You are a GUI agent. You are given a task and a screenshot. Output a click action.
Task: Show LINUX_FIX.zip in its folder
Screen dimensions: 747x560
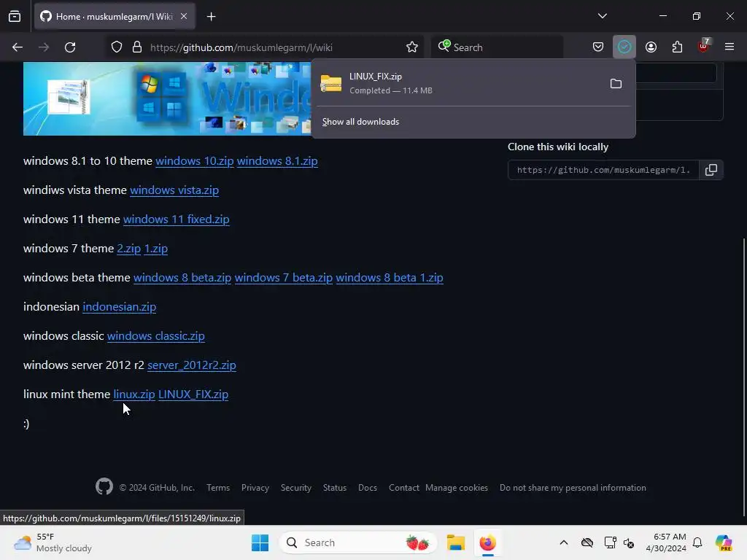tap(616, 84)
